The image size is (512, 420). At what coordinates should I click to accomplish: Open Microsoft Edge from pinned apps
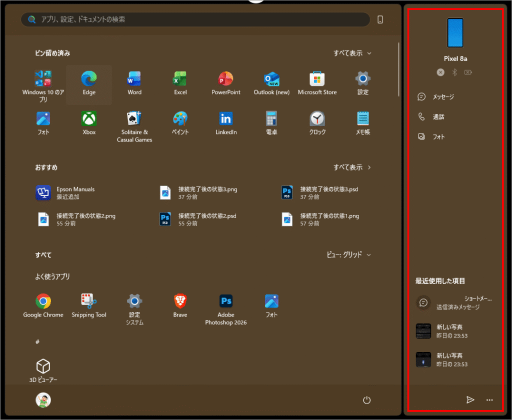tap(89, 83)
